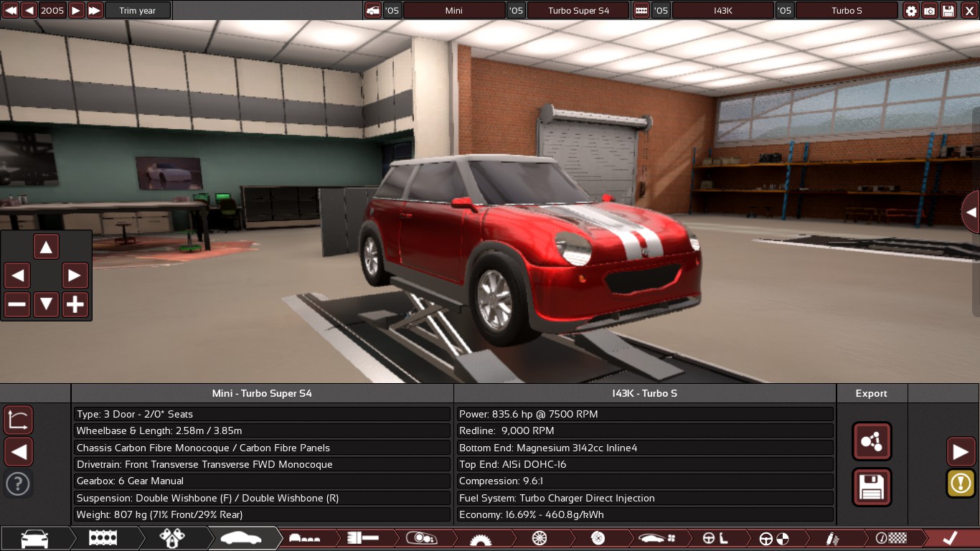This screenshot has height=551, width=980.
Task: Select the Mini model name field
Action: point(454,10)
